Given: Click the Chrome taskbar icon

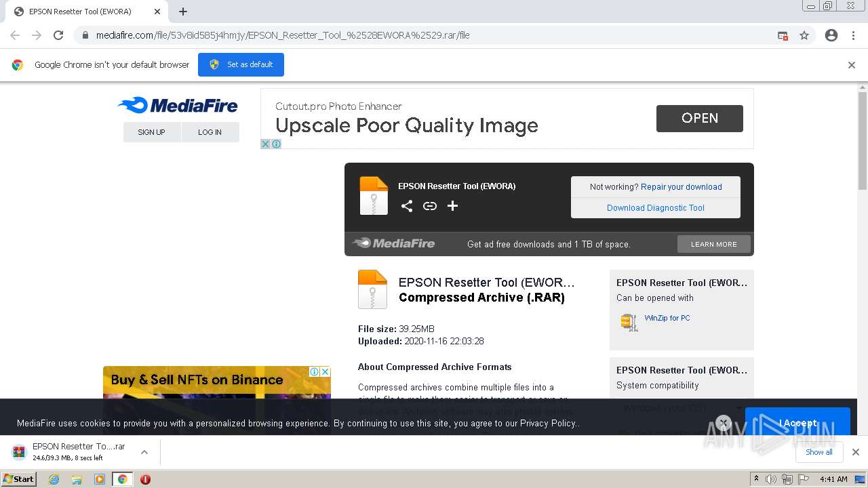Looking at the screenshot, I should 123,479.
